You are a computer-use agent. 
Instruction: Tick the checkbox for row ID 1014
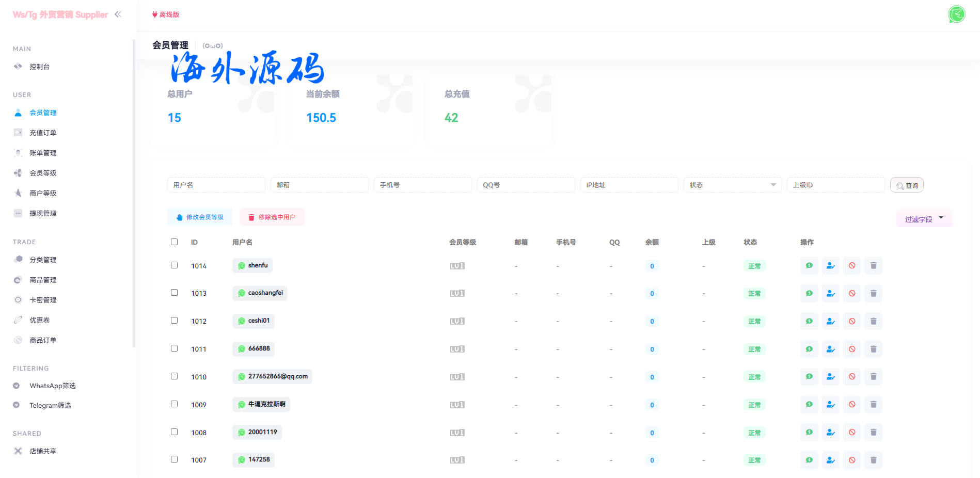tap(174, 265)
